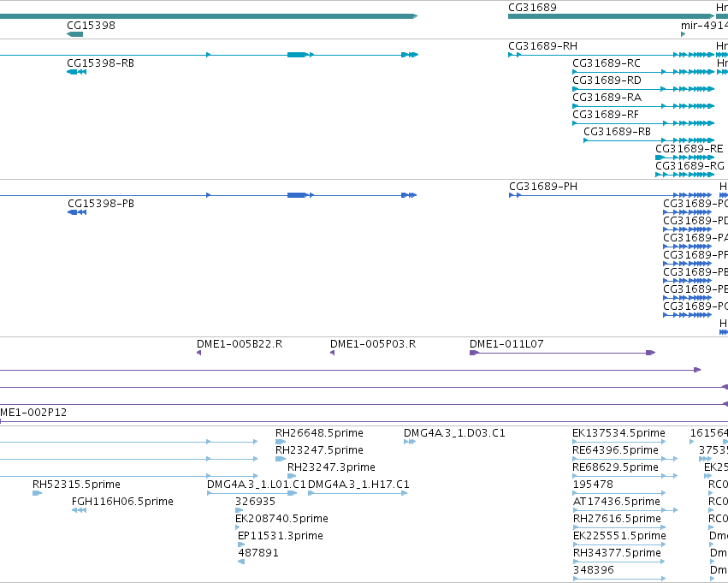Select the CG31689-RG transcript label
This screenshot has height=583, width=728.
click(690, 166)
